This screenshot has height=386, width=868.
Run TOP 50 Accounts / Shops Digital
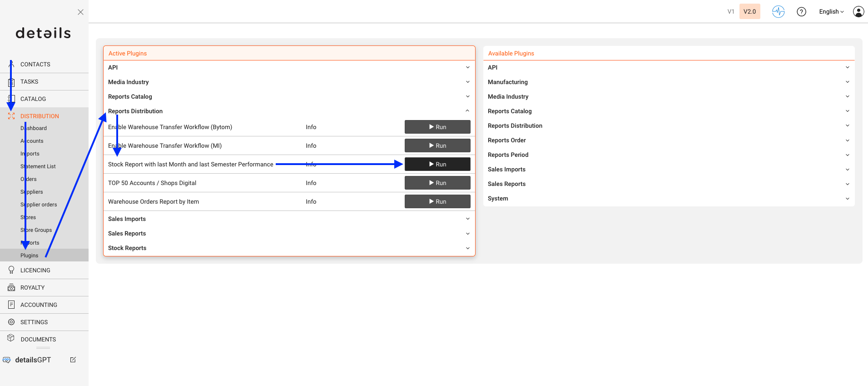[437, 183]
